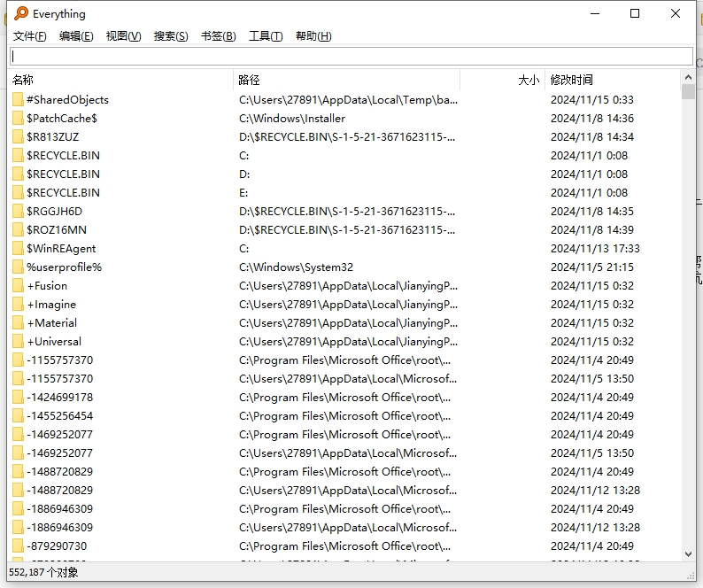Image resolution: width=703 pixels, height=588 pixels.
Task: Select the #SharedObjects folder name
Action: (67, 99)
